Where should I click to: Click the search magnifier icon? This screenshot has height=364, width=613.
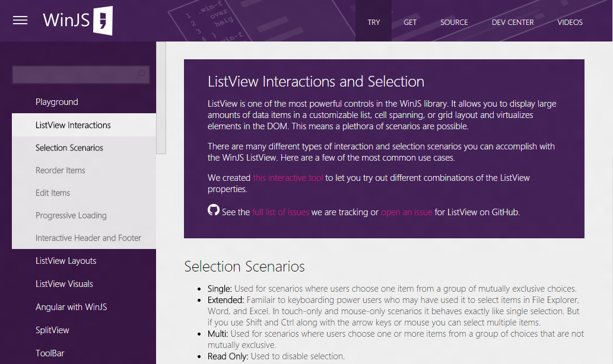tap(141, 74)
